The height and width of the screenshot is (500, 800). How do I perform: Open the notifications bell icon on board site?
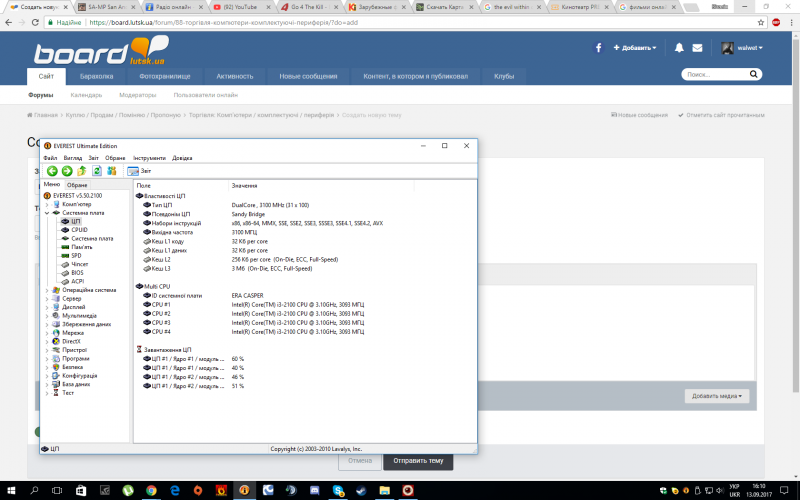[680, 48]
